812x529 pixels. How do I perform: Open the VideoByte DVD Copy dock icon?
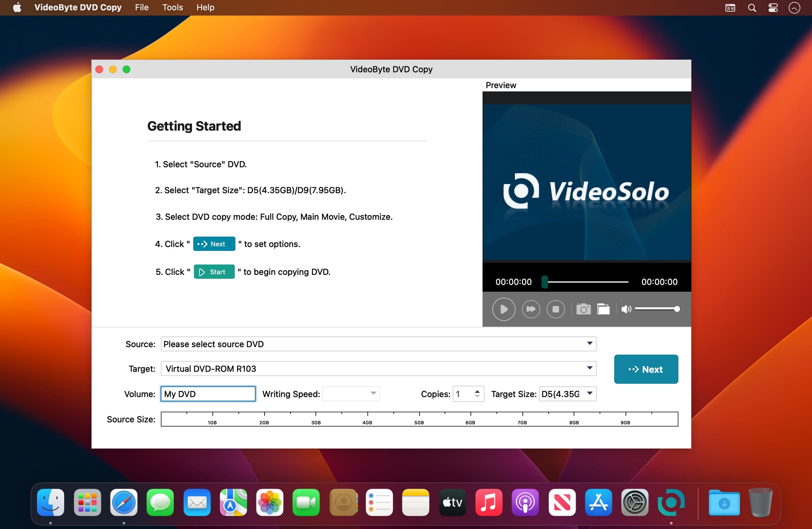pyautogui.click(x=670, y=502)
